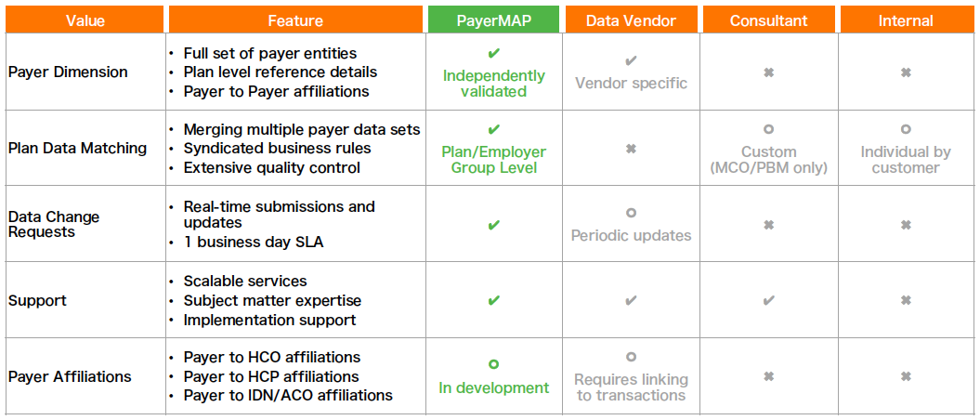Viewport: 980px width, 420px height.
Task: Click the green checkmark in PayerMAP Payer Dimension
Action: coord(494,54)
